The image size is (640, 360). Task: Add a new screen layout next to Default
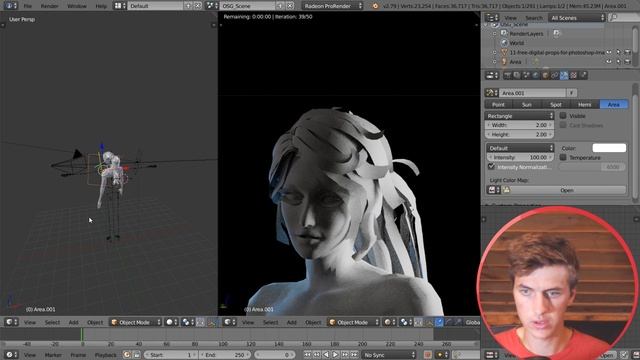(188, 6)
